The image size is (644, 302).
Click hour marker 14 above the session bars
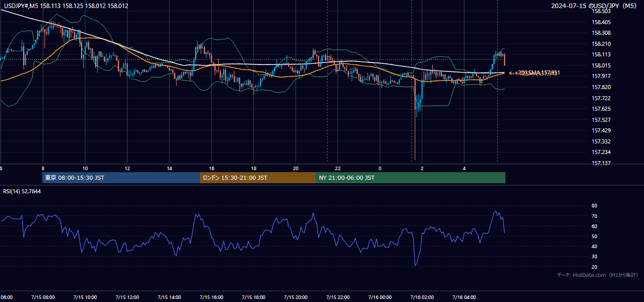tap(169, 168)
